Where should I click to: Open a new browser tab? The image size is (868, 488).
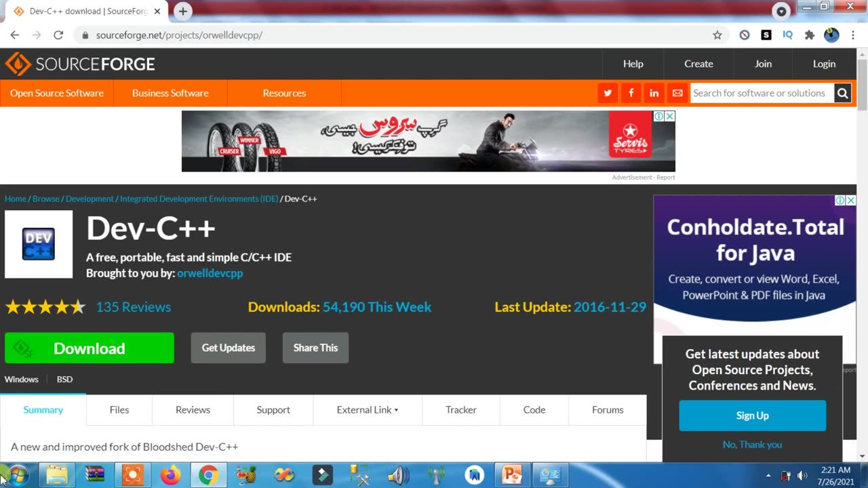[183, 11]
